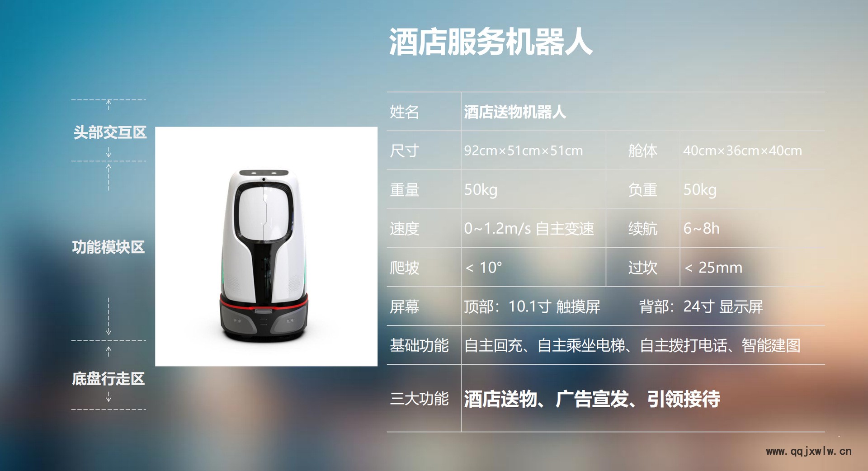Click the 负重 label cell
Screen dimensions: 868x471
pos(642,190)
